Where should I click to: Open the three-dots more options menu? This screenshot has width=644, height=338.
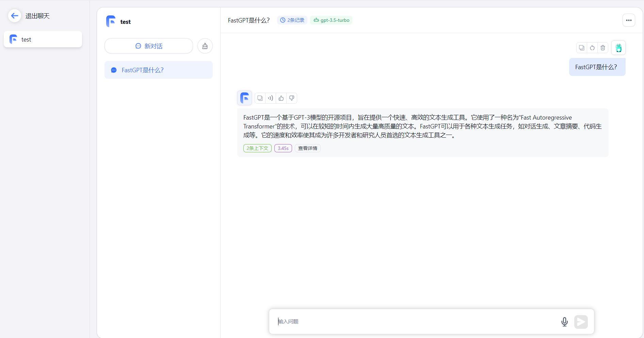[x=629, y=20]
